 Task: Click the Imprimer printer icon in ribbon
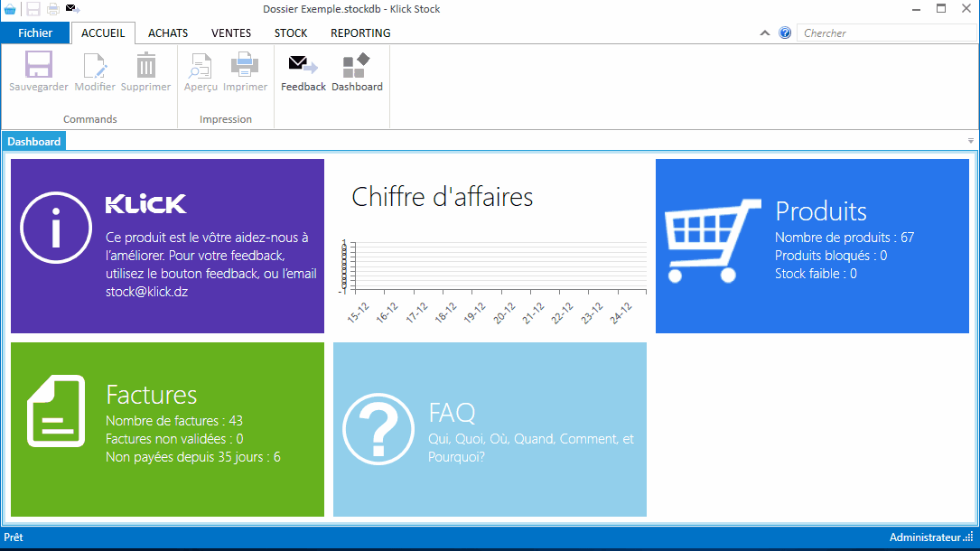coord(245,66)
